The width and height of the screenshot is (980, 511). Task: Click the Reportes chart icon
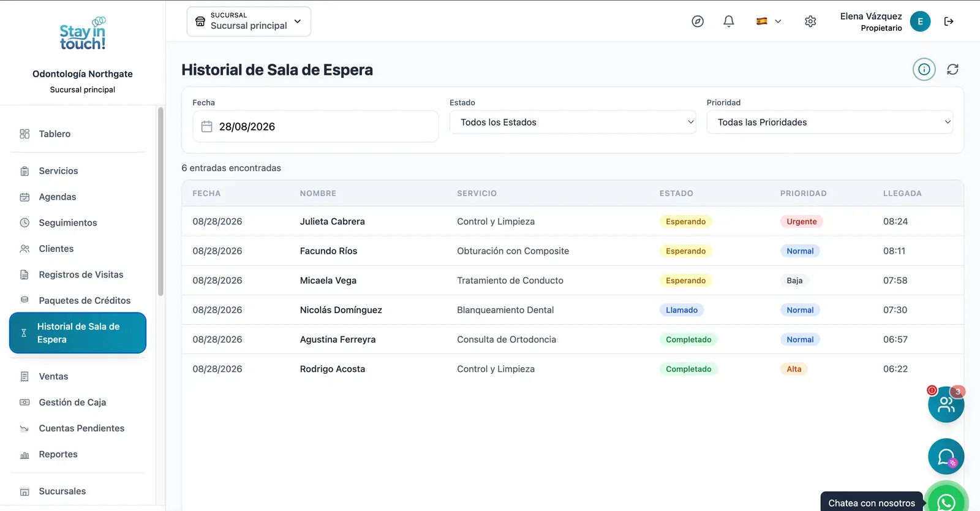24,455
